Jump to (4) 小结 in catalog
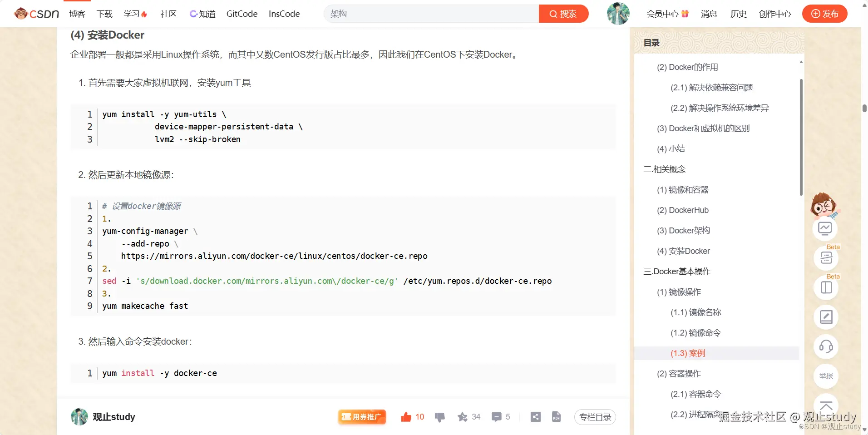The width and height of the screenshot is (868, 435). (671, 149)
